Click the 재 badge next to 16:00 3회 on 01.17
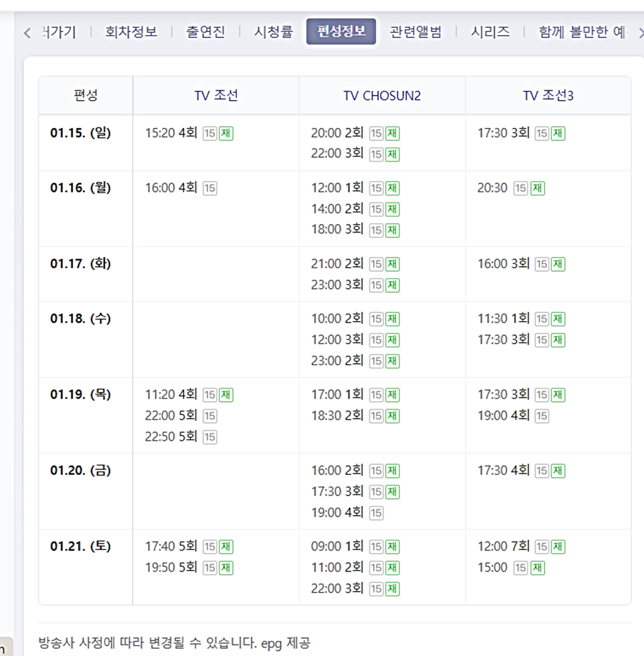 pos(557,264)
